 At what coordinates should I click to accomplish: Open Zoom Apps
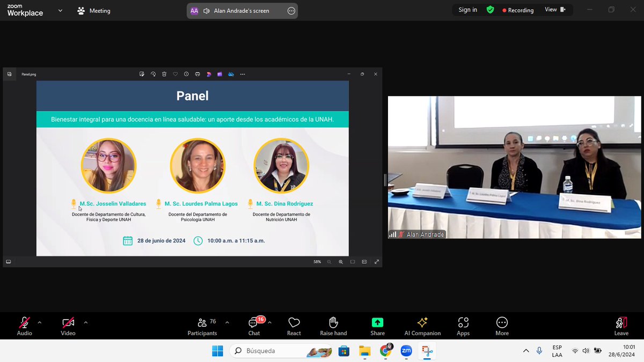click(463, 326)
